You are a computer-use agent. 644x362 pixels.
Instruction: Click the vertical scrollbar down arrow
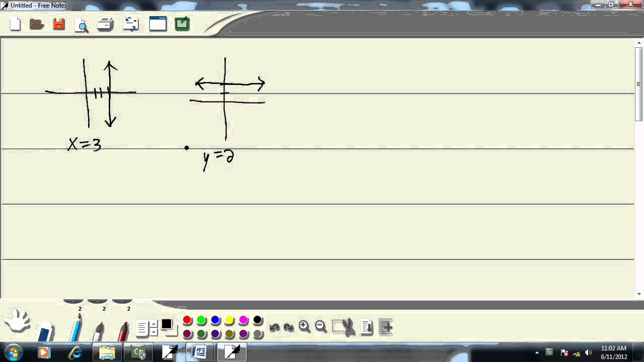[x=639, y=294]
